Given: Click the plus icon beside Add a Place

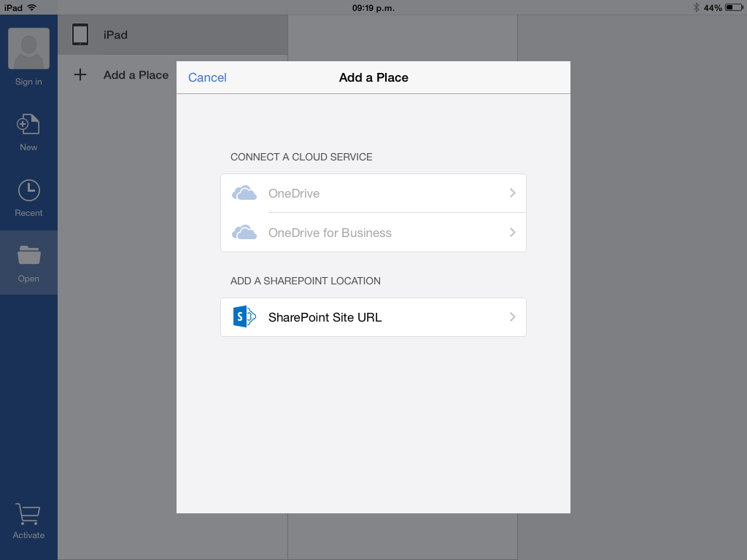Looking at the screenshot, I should (x=80, y=74).
